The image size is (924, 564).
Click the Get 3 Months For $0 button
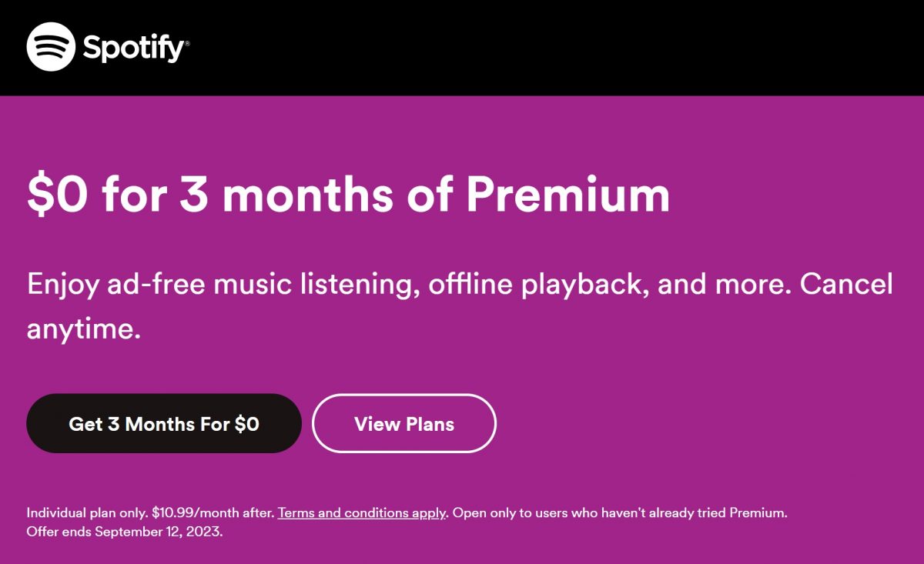(164, 423)
